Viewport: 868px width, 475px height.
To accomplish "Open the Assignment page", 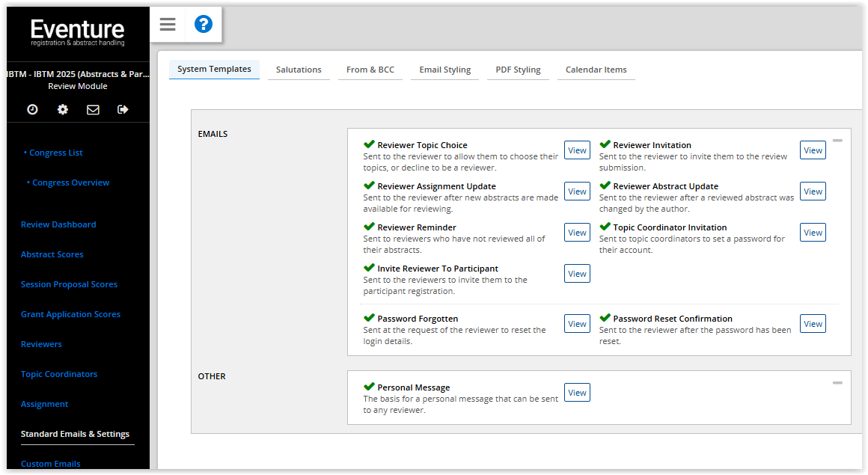I will [44, 404].
